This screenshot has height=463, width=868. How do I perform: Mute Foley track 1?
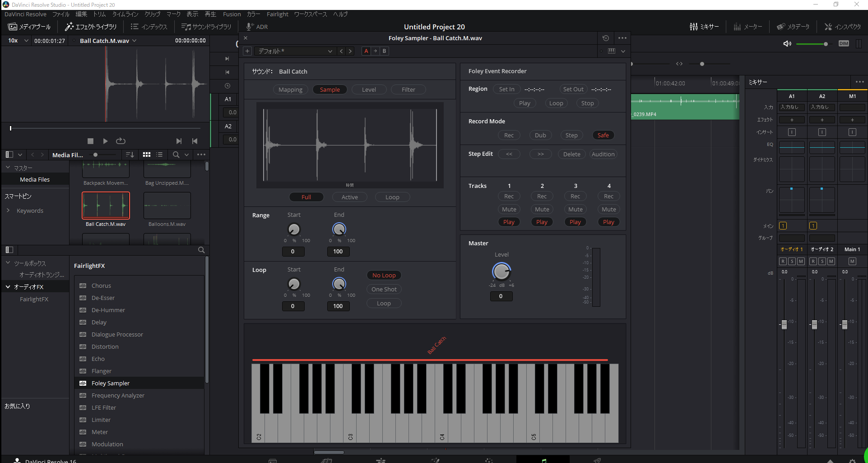tap(509, 209)
